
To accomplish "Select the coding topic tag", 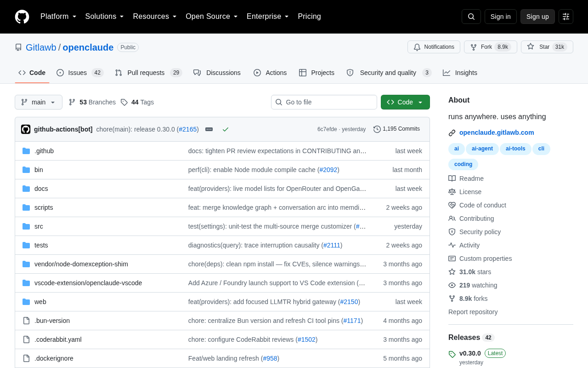I will (x=463, y=164).
